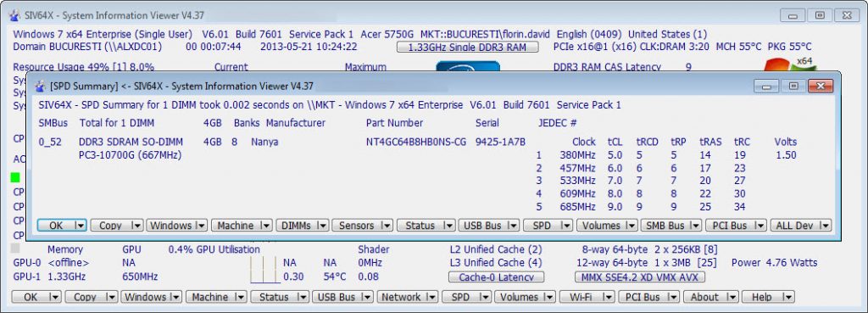
Task: Click the ALL Dev button
Action: (801, 226)
